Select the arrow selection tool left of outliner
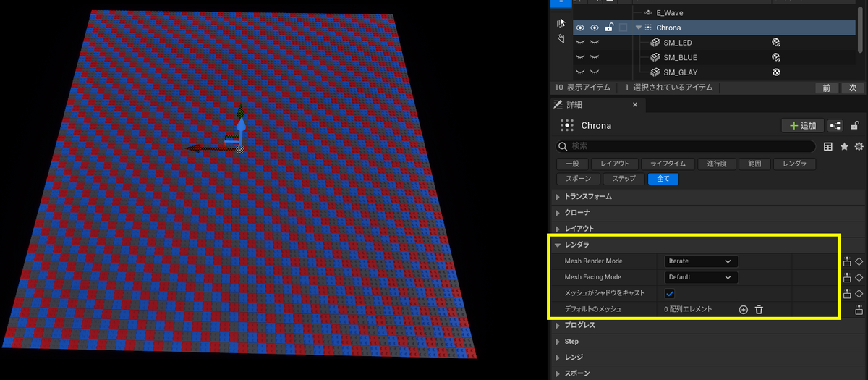The height and width of the screenshot is (380, 868). coord(561,23)
